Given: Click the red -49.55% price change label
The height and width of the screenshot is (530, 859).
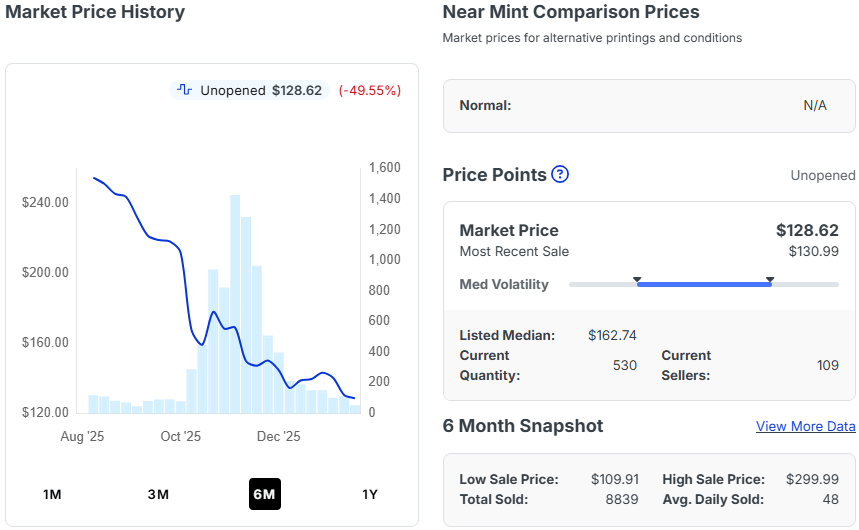Looking at the screenshot, I should (x=369, y=90).
